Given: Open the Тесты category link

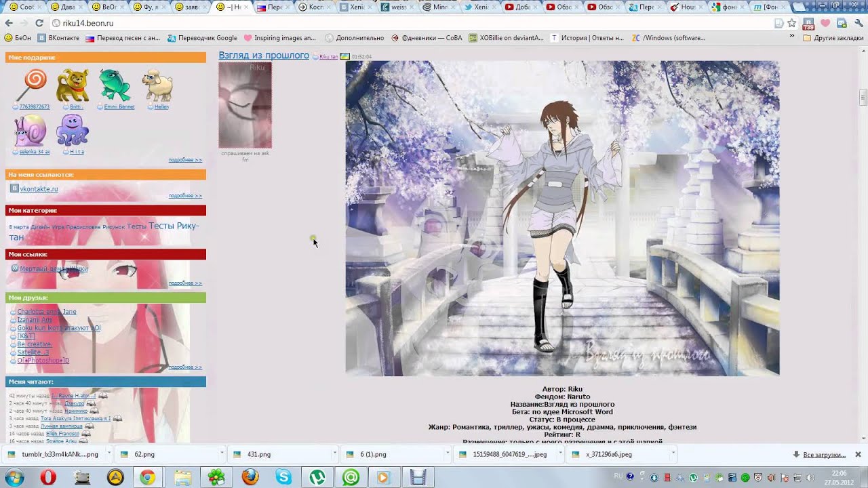Looking at the screenshot, I should tap(136, 226).
